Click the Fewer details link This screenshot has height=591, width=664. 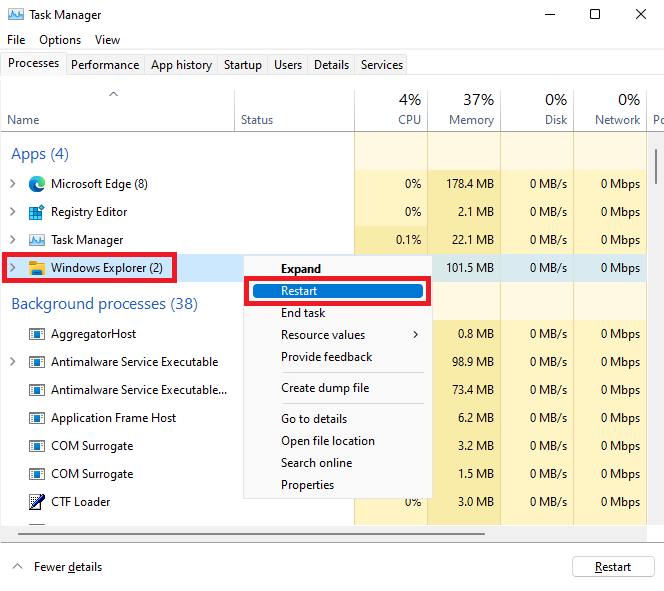click(68, 567)
